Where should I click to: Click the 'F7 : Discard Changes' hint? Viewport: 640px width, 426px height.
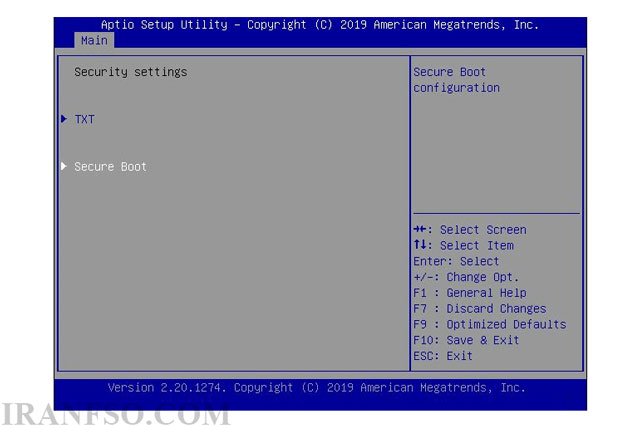coord(480,309)
